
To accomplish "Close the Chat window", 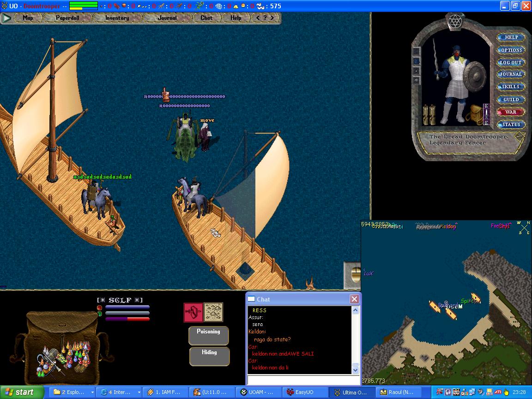I will click(354, 299).
